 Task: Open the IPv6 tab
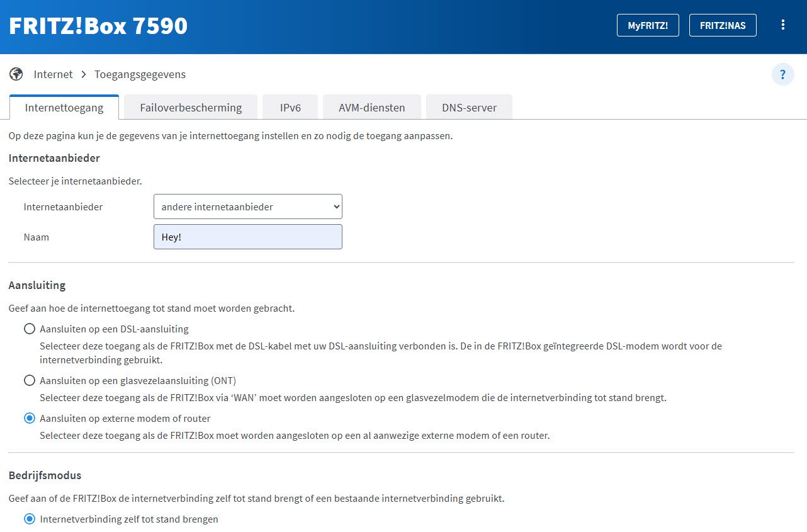pos(290,108)
